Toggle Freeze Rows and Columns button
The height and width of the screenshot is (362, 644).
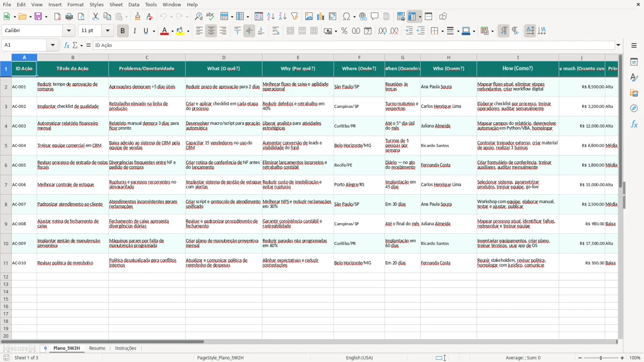pyautogui.click(x=413, y=17)
